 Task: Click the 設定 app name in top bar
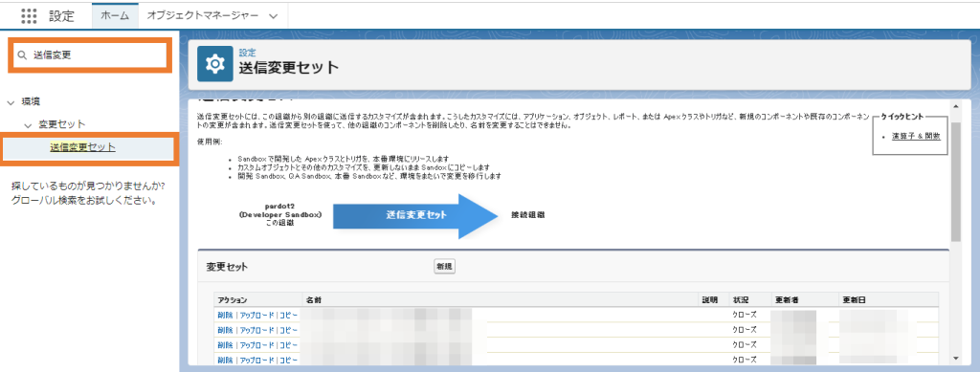[61, 15]
